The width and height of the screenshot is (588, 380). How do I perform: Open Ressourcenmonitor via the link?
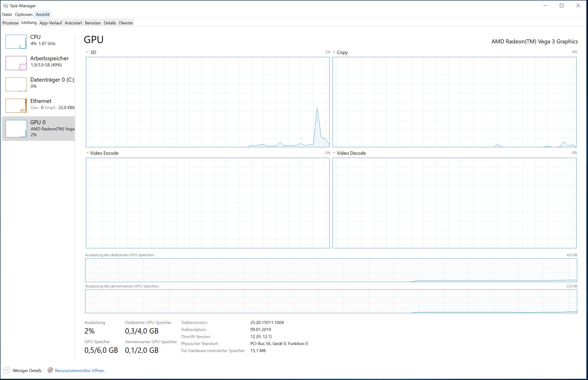coord(80,370)
